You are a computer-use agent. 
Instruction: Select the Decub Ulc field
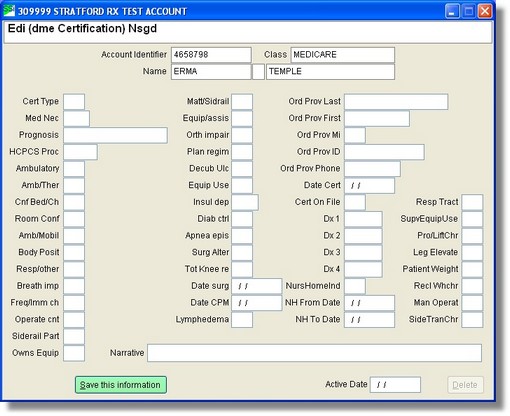coord(242,169)
